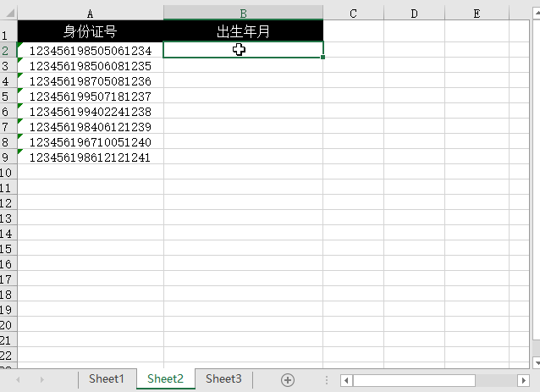Select column C header
Screen dimensions: 540x392
(x=353, y=14)
